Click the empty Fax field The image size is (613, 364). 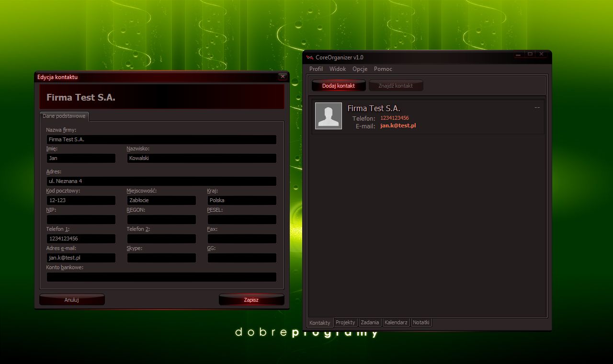(242, 239)
